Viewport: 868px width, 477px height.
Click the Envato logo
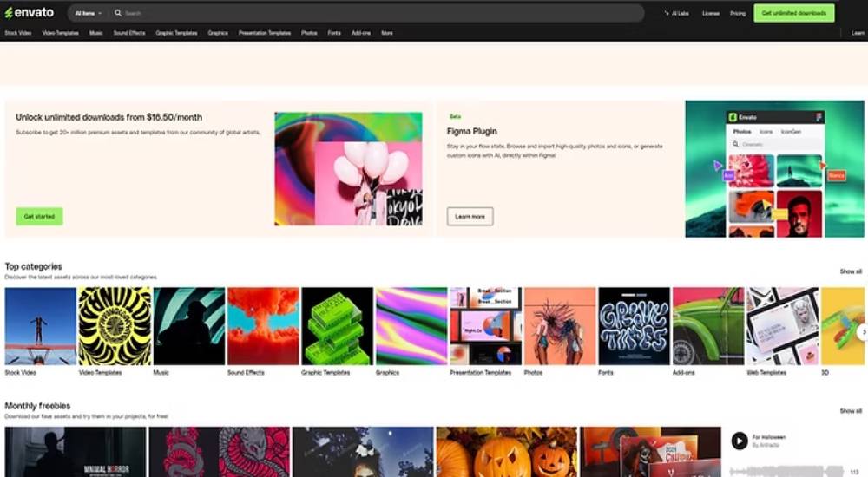30,13
